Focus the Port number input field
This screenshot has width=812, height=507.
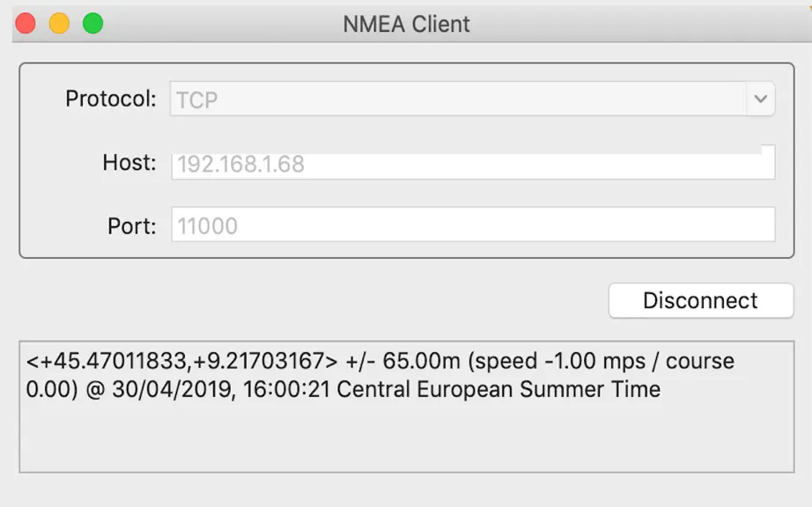click(473, 224)
